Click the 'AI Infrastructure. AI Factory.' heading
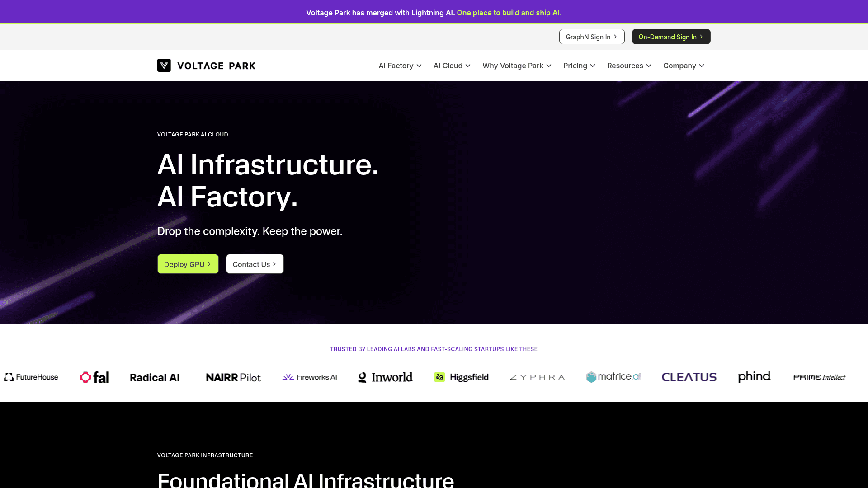The image size is (868, 488). pyautogui.click(x=268, y=180)
